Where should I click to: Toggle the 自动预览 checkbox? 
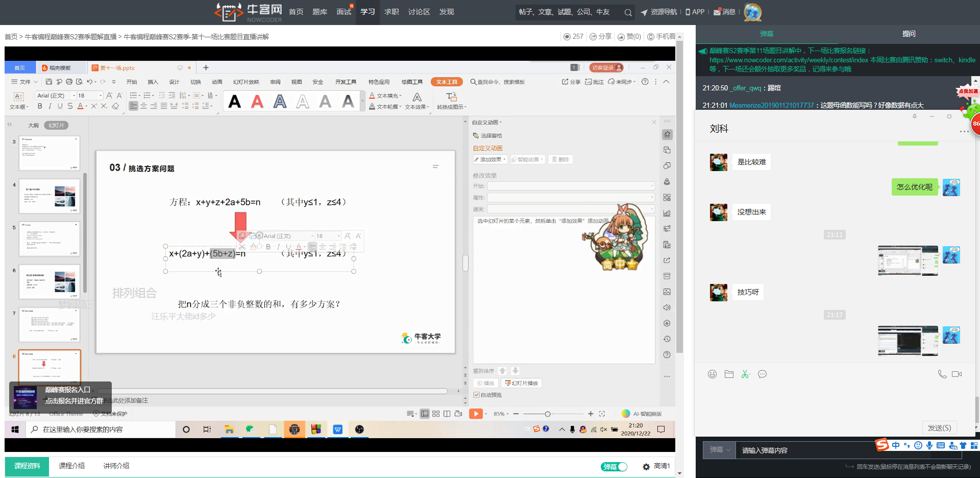point(476,395)
